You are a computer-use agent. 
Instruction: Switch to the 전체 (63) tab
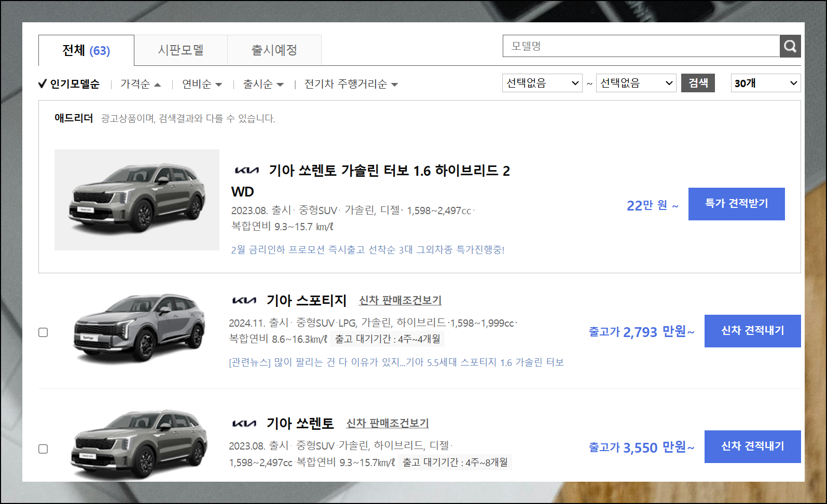86,50
